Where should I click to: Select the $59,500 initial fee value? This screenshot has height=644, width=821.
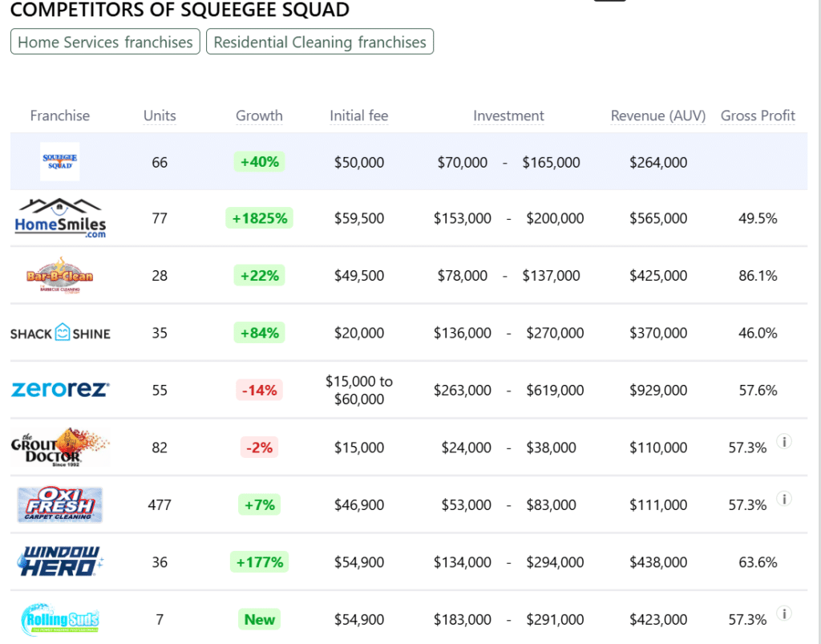coord(359,218)
